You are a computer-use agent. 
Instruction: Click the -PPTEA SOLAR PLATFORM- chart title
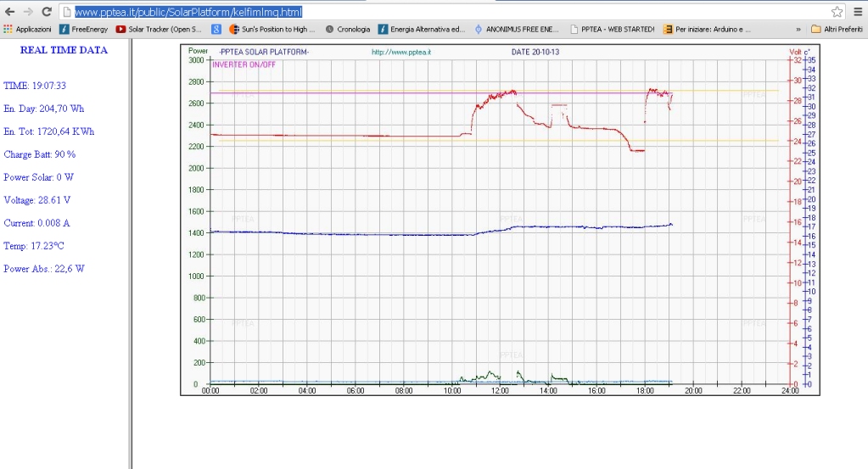pos(264,52)
